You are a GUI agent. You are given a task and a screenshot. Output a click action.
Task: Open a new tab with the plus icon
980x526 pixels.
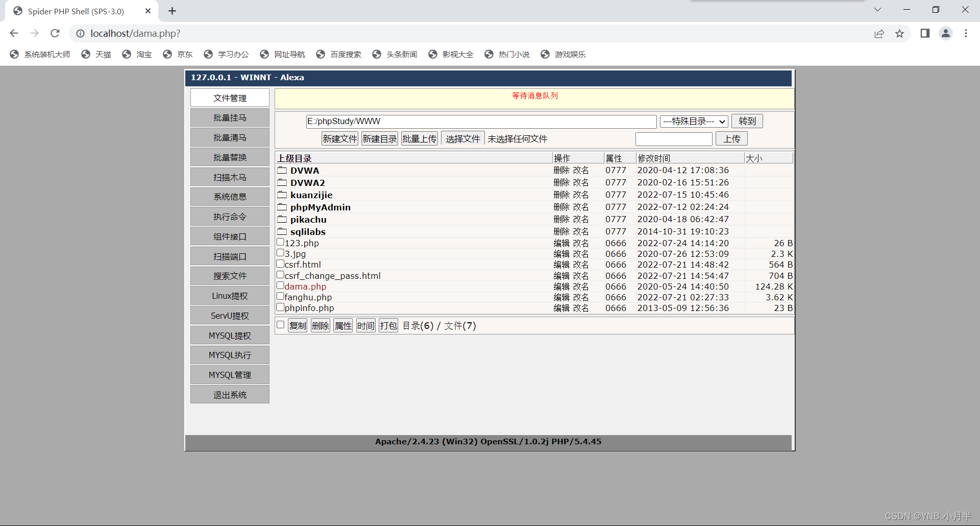(x=173, y=11)
